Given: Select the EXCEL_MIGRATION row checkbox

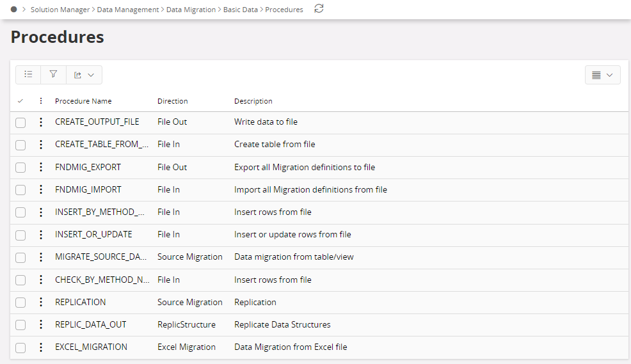Looking at the screenshot, I should [20, 347].
